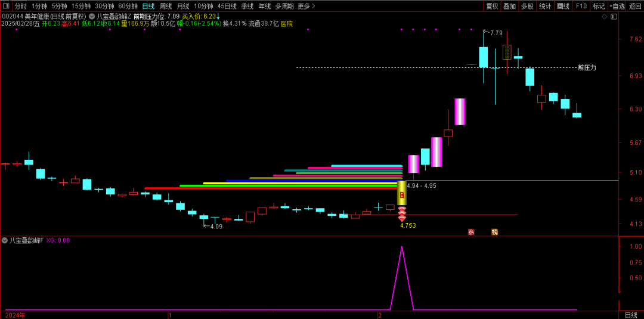
Task: Click the 叠加 overlay button
Action: click(509, 6)
